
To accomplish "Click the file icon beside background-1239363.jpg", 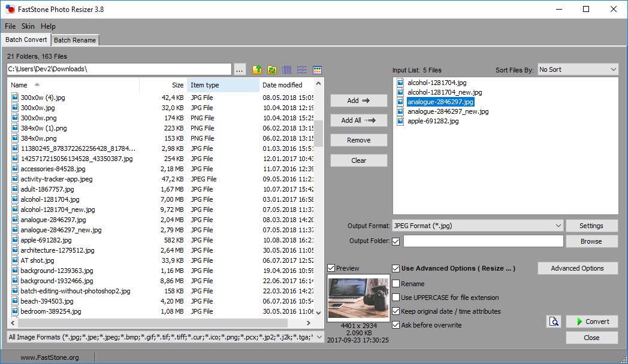I will tap(15, 271).
